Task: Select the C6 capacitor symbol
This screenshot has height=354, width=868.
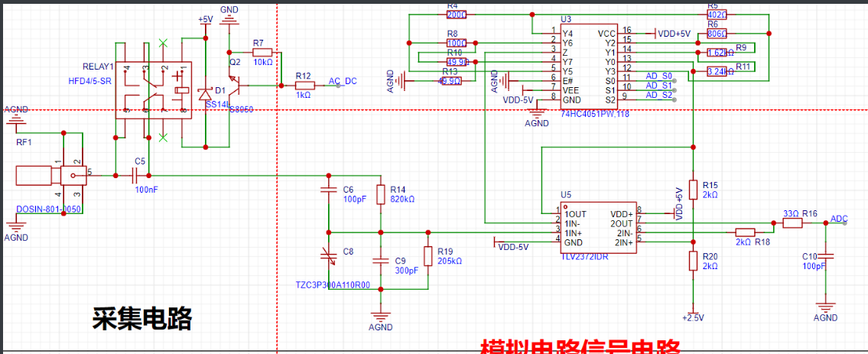Action: (328, 190)
